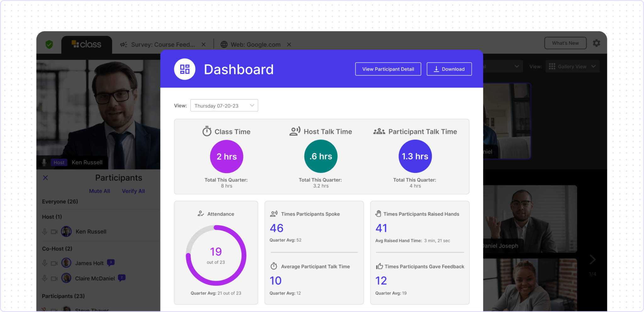This screenshot has height=312, width=644.
Task: Mute Ken Russell's microphone
Action: 44,231
